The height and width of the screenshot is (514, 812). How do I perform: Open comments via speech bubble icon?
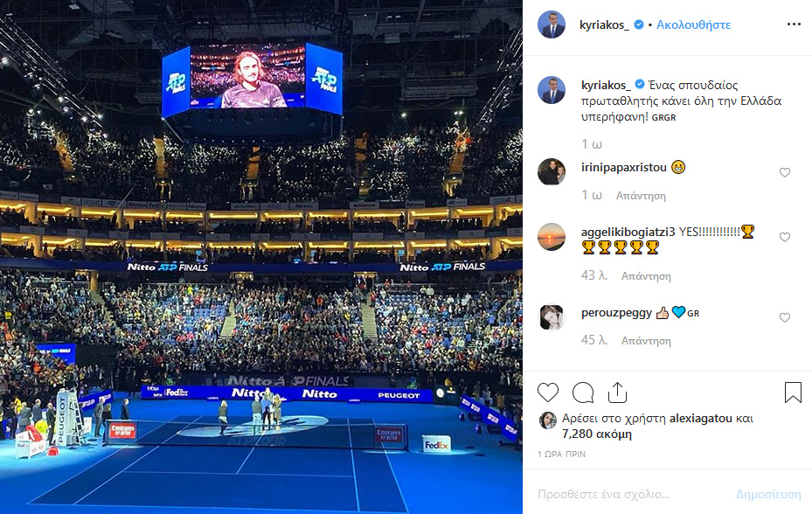(583, 392)
